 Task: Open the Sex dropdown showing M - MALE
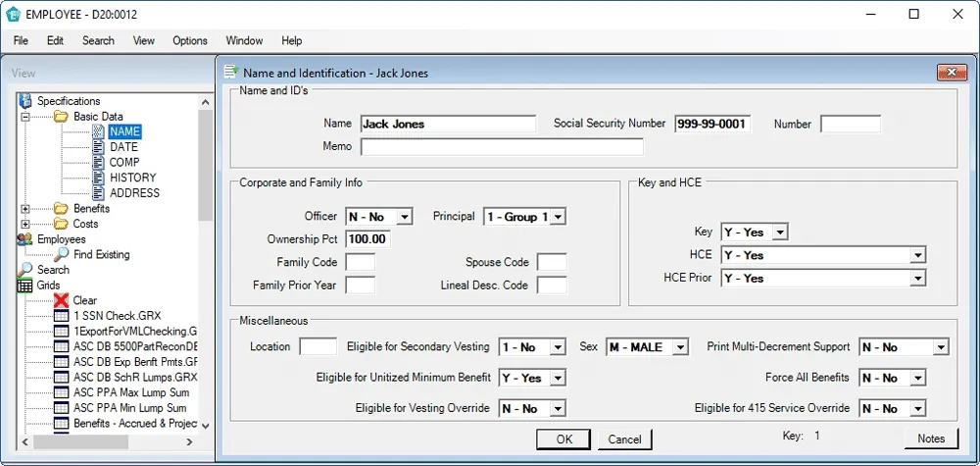[x=680, y=347]
